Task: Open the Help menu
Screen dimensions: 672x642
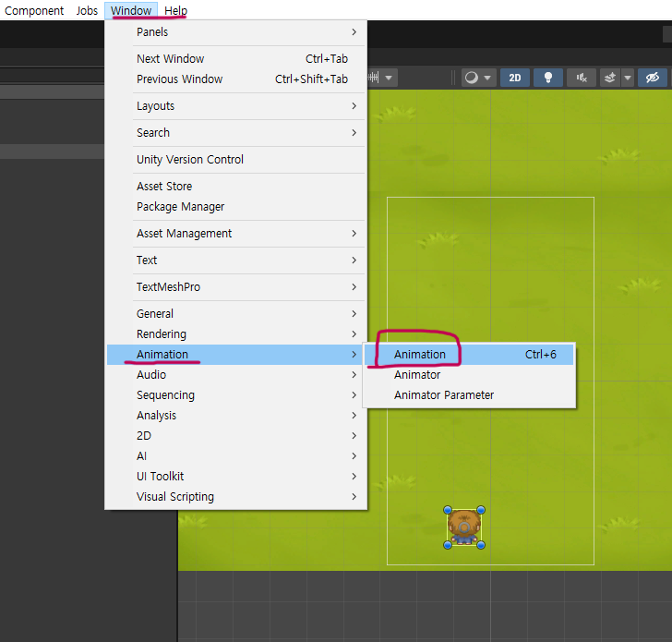Action: tap(175, 11)
